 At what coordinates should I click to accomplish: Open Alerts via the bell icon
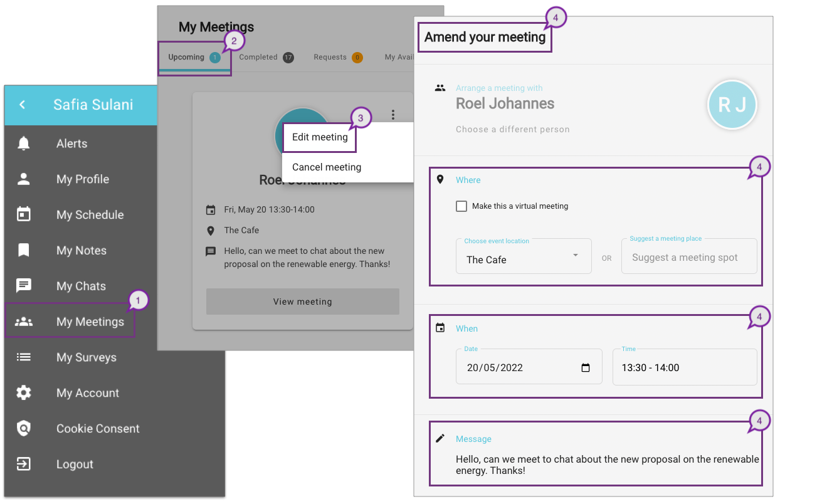click(24, 144)
